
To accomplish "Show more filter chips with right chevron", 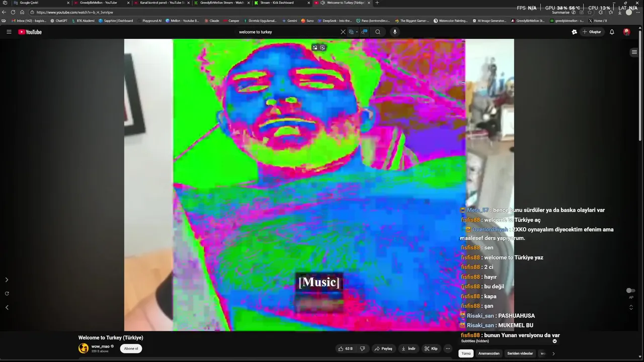I will pos(553,353).
